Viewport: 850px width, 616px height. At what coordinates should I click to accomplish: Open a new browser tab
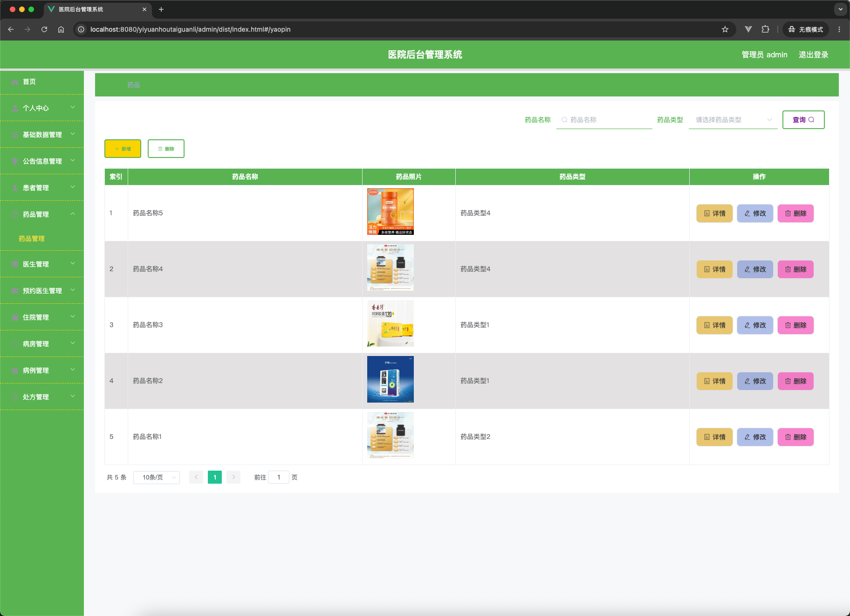coord(161,9)
